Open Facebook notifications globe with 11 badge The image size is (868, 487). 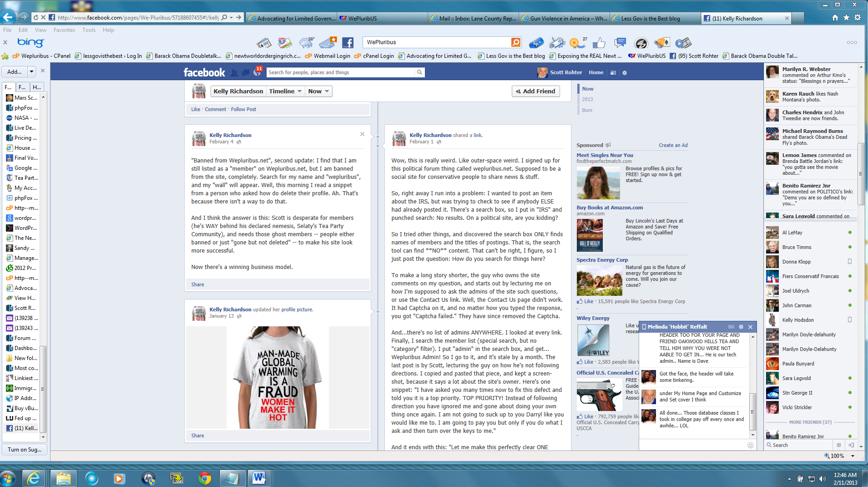click(257, 72)
